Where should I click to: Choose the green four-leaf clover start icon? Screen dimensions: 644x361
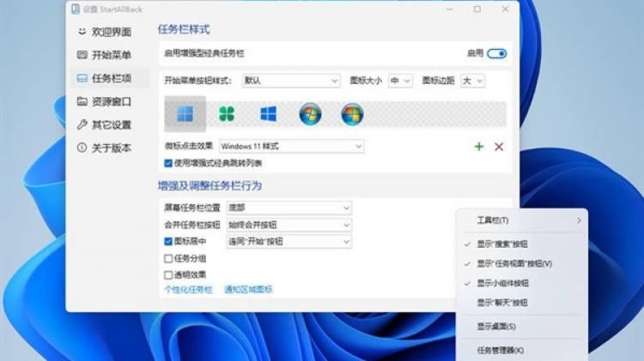pos(227,114)
